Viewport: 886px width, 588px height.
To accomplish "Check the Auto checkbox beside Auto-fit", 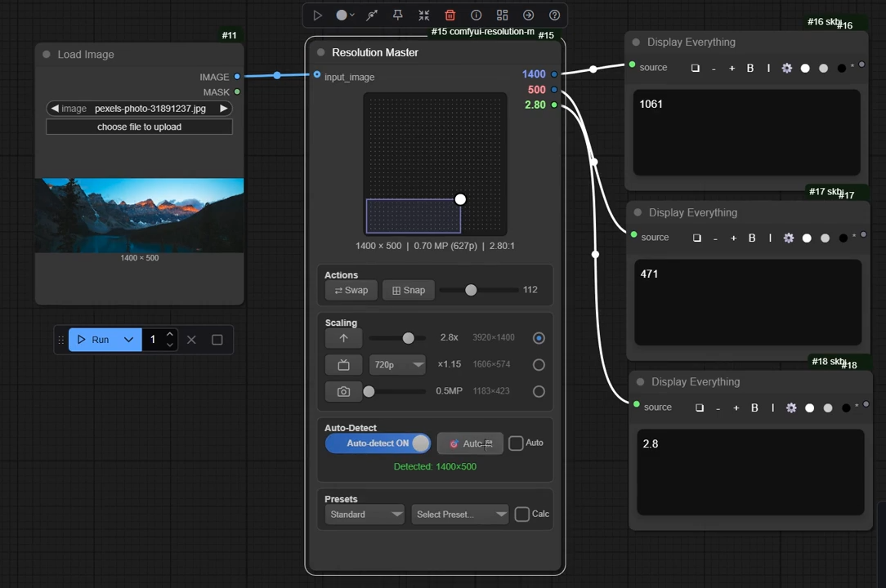I will (x=516, y=443).
